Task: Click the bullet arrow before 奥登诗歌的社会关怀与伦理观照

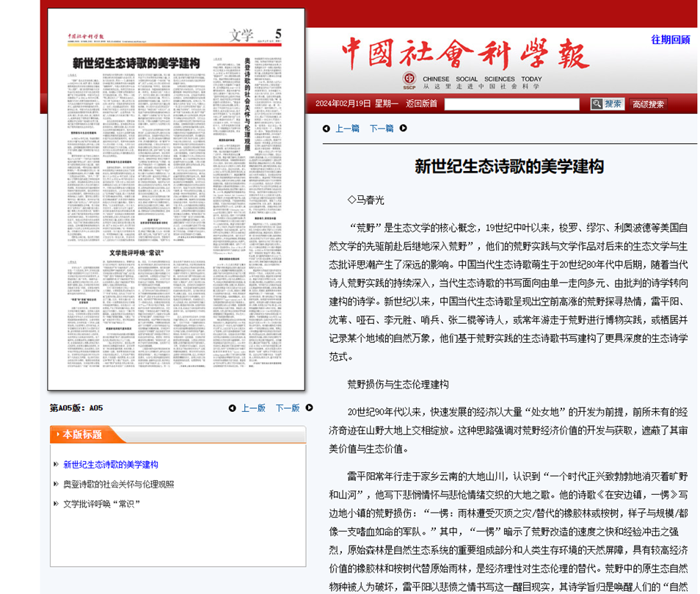Action: (x=56, y=484)
